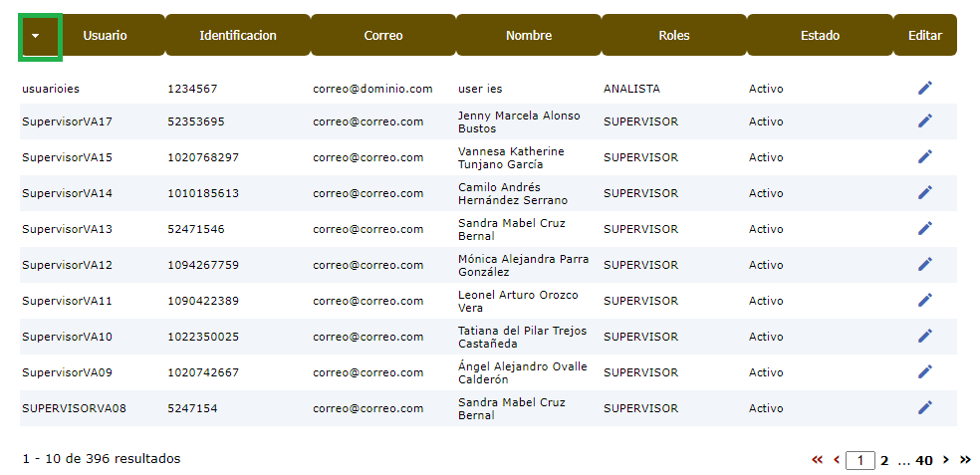Edit SupervisorVA14 using pencil icon
The height and width of the screenshot is (475, 980).
(925, 192)
